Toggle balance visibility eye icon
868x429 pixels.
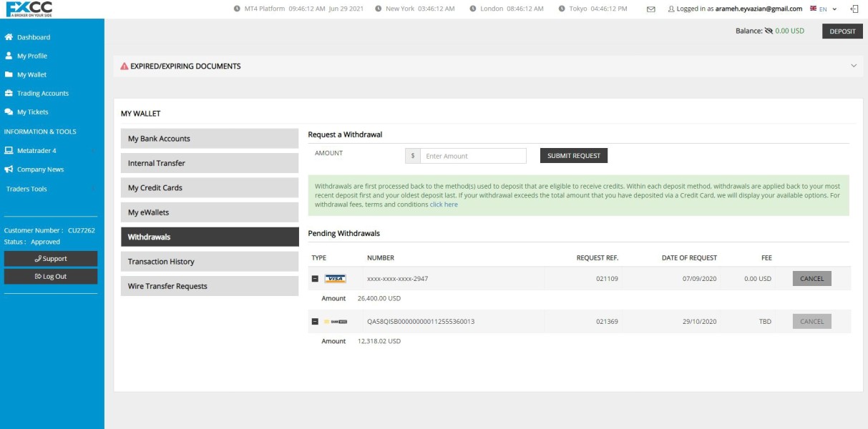tap(769, 31)
